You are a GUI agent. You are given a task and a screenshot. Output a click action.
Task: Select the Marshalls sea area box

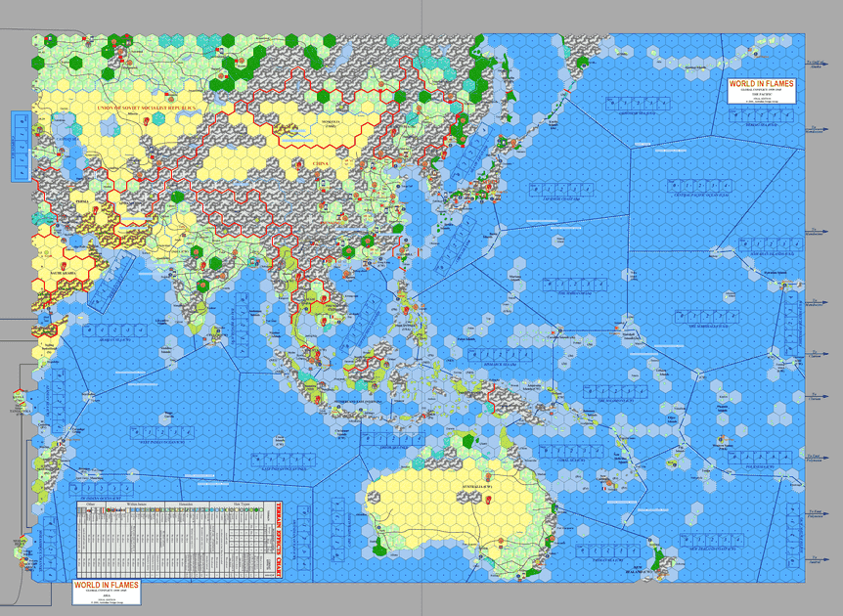pyautogui.click(x=708, y=317)
